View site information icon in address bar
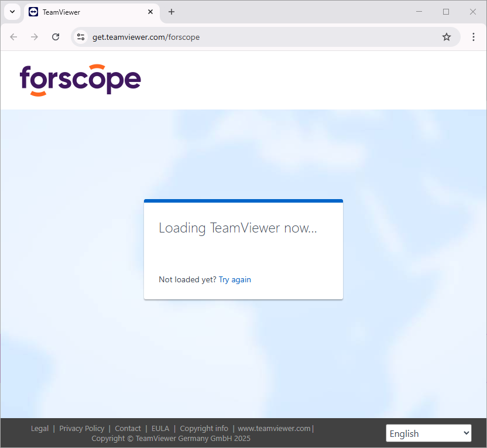Image resolution: width=487 pixels, height=448 pixels. point(81,37)
